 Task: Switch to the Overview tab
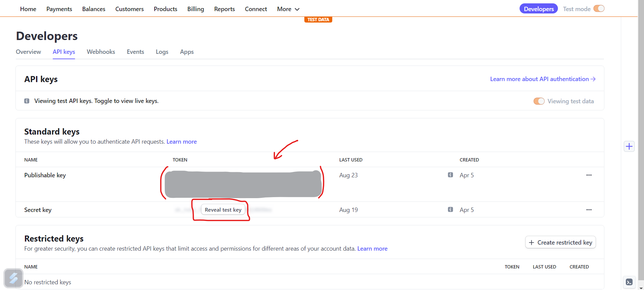[x=28, y=52]
